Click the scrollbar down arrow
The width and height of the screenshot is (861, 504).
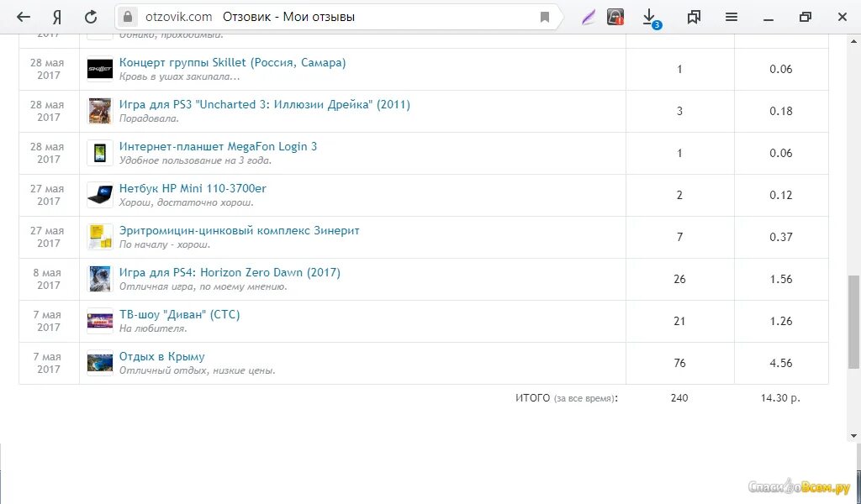point(854,436)
